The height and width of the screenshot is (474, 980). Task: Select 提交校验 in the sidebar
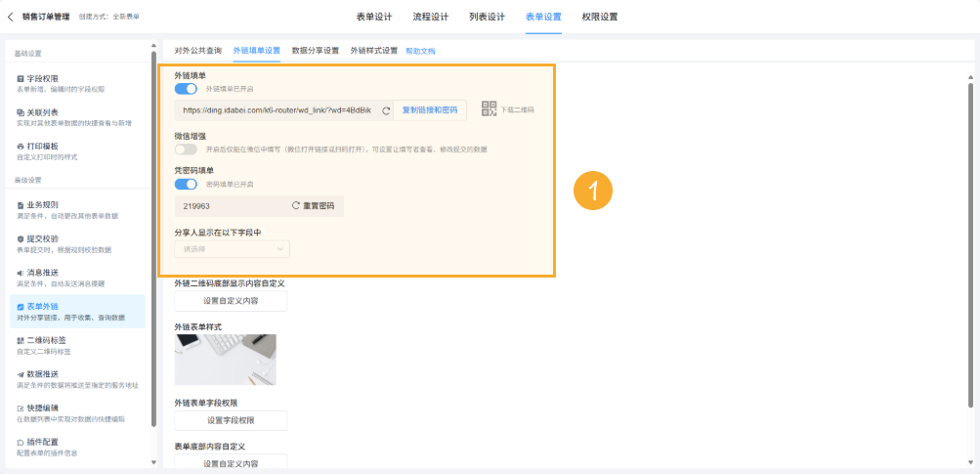(x=77, y=243)
